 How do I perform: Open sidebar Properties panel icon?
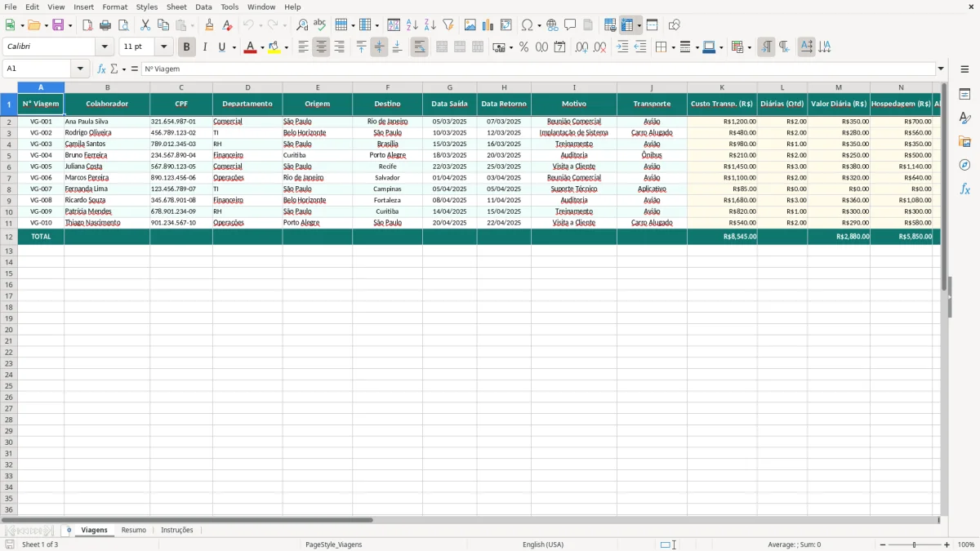point(964,95)
